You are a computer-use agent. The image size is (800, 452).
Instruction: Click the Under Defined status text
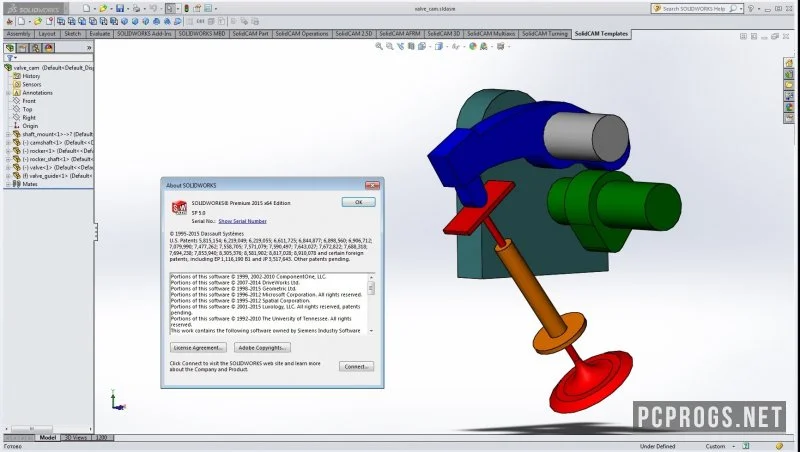[657, 446]
